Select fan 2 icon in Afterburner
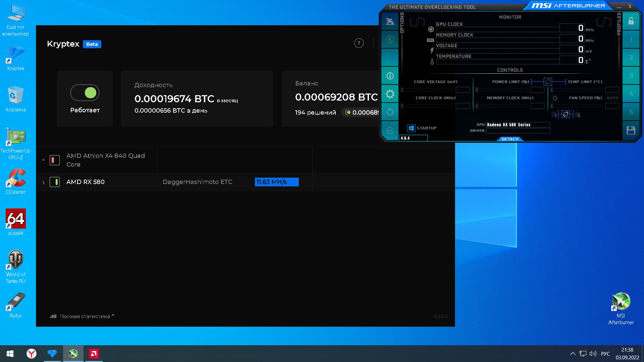Image resolution: width=644 pixels, height=362 pixels. pyautogui.click(x=577, y=115)
